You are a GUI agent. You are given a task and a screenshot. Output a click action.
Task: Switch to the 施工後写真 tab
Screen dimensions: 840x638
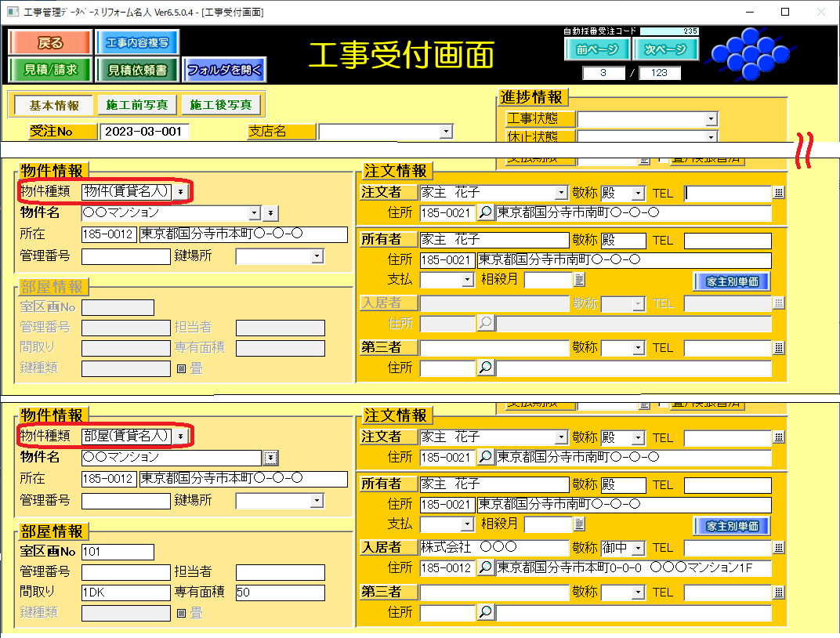(x=221, y=105)
